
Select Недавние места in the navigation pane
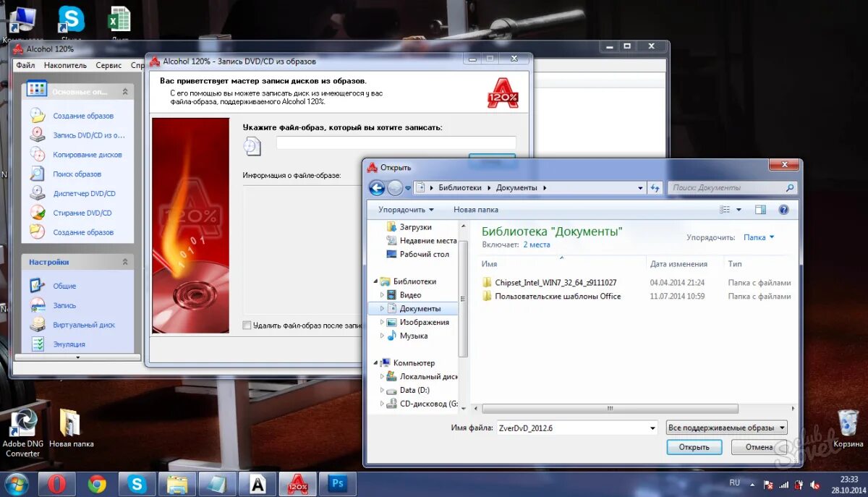point(420,241)
